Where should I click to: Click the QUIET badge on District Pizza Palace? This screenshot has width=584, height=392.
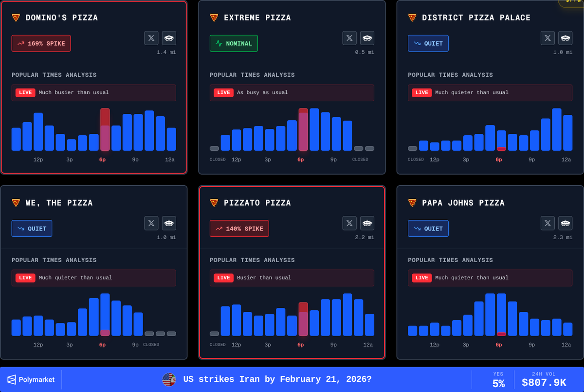click(x=428, y=43)
